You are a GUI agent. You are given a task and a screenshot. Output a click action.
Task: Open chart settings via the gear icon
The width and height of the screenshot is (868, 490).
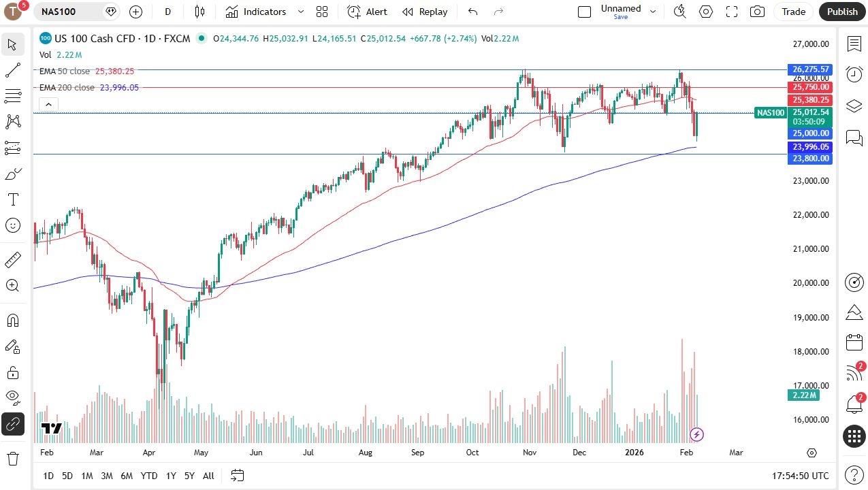point(705,12)
